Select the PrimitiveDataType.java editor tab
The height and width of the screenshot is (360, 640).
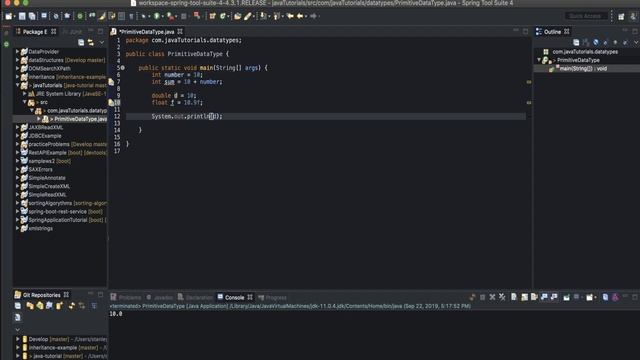tap(147, 32)
